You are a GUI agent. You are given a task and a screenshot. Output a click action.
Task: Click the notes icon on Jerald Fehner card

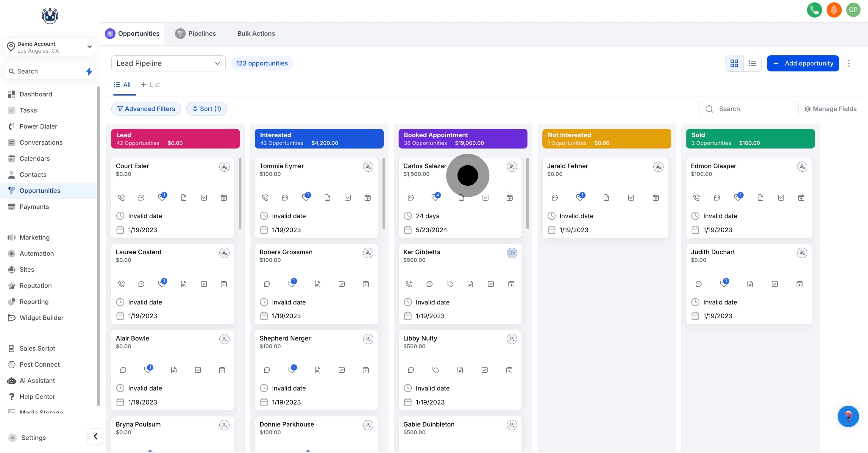[x=606, y=198]
